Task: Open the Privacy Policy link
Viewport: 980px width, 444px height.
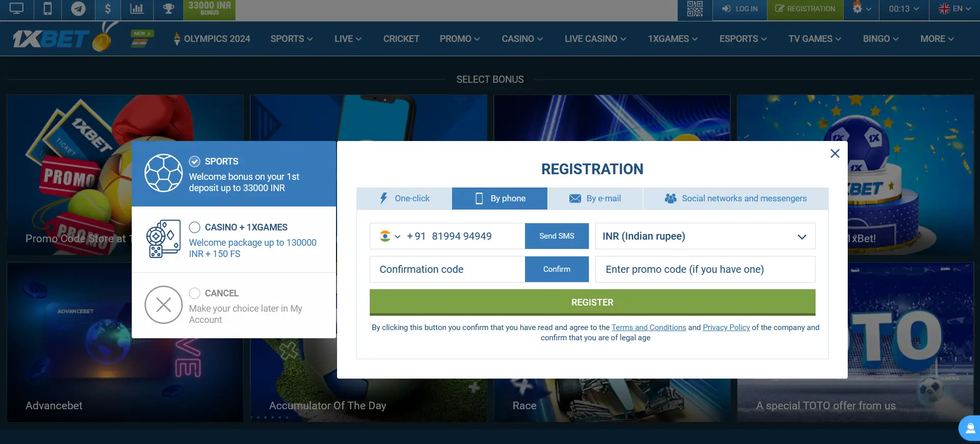Action: point(726,328)
